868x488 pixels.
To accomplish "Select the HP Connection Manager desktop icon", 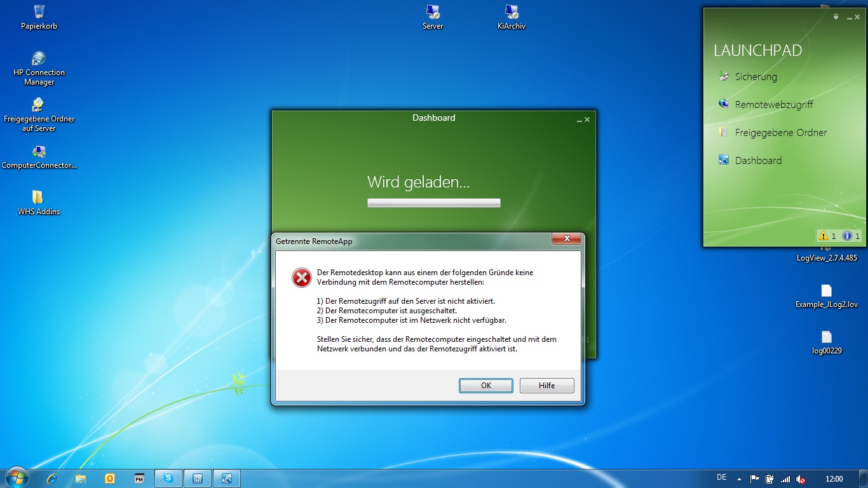I will click(x=39, y=68).
